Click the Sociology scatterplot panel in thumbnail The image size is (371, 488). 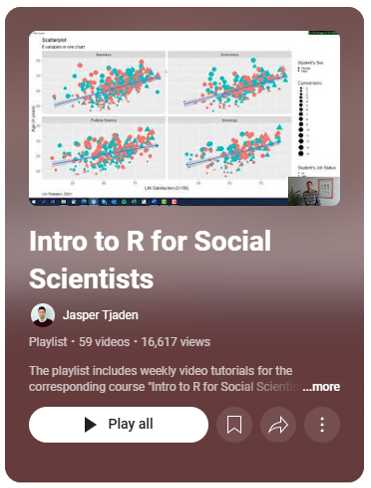(x=230, y=148)
